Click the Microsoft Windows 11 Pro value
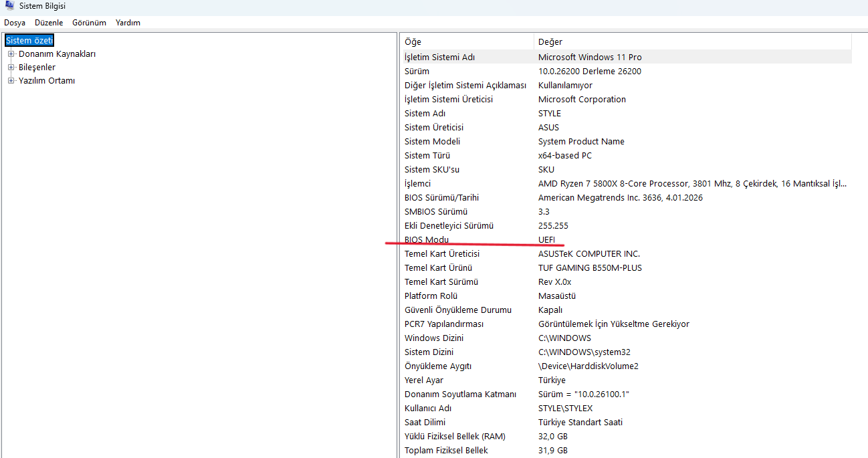This screenshot has height=458, width=868. coord(590,58)
